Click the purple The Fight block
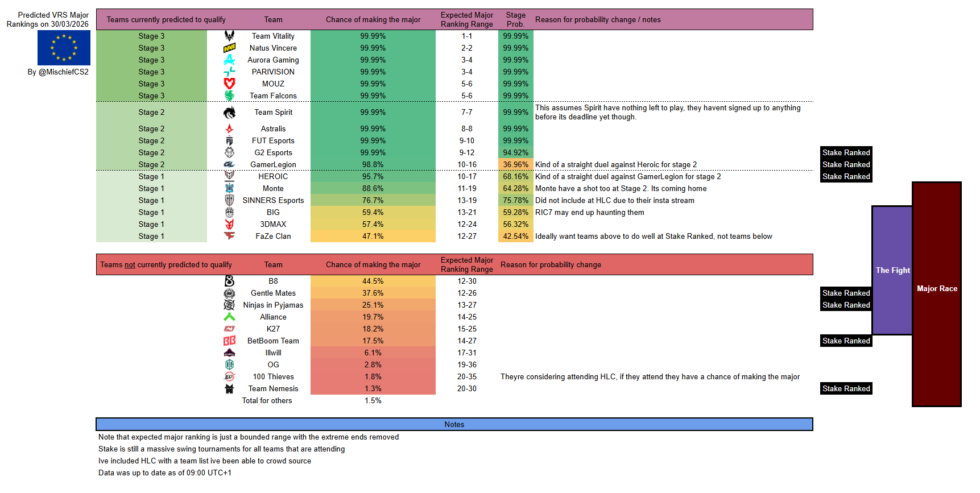This screenshot has width=980, height=493. tap(892, 270)
